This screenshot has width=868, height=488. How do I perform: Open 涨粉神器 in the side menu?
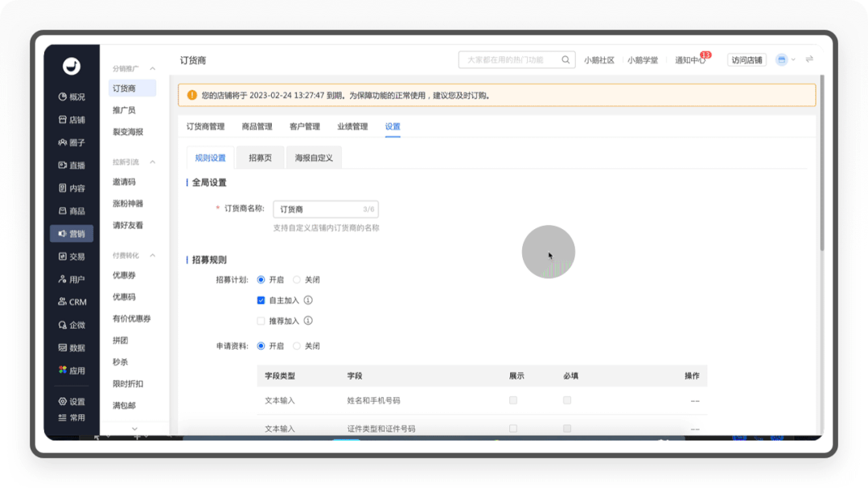click(128, 203)
